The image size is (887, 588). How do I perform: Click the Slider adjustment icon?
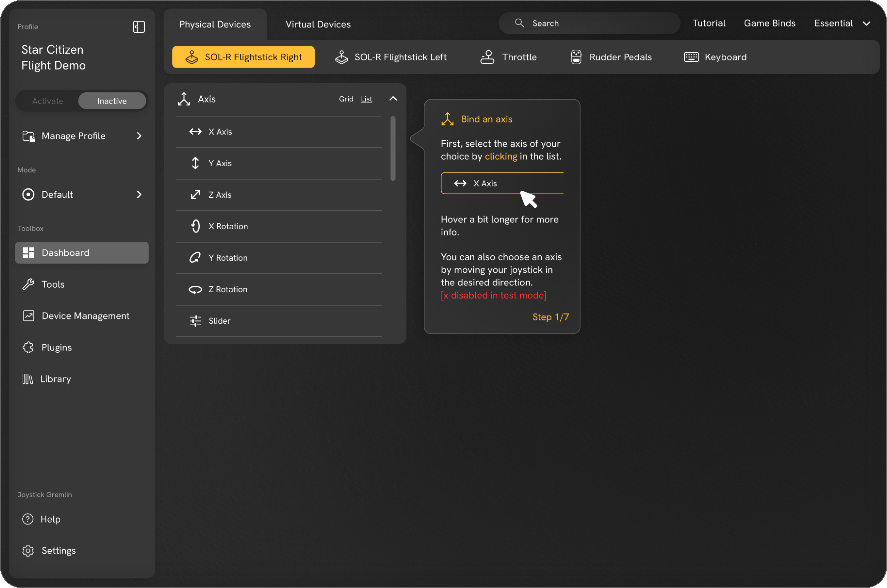click(x=195, y=321)
